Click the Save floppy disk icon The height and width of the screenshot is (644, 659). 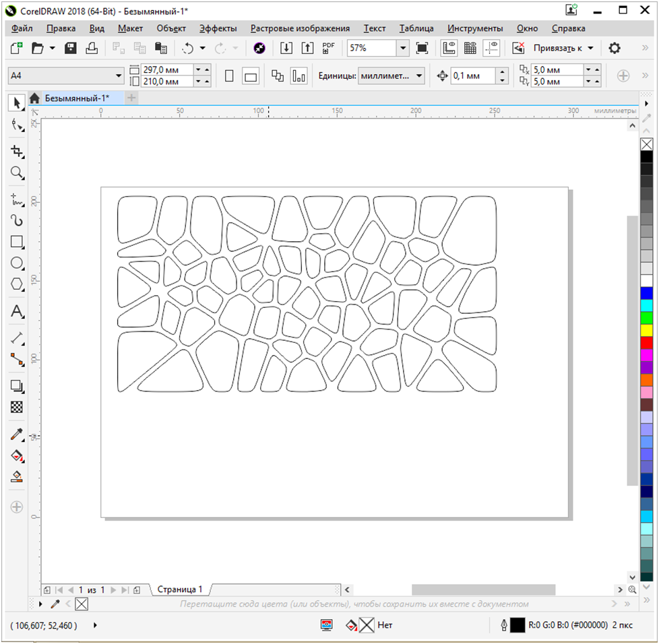point(71,48)
